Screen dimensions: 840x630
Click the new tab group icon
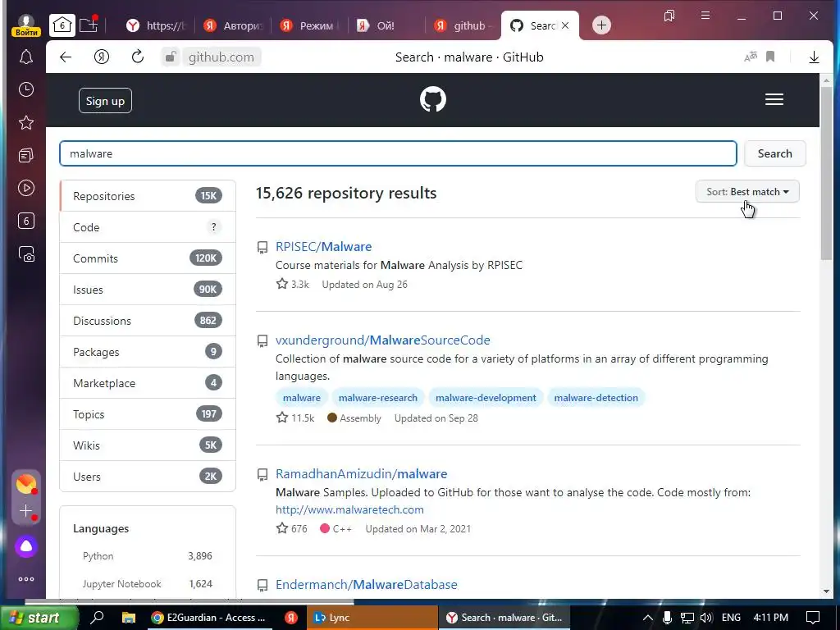pos(89,25)
